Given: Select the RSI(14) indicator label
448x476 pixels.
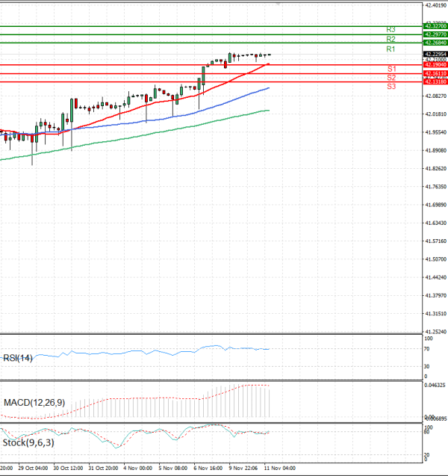Looking at the screenshot, I should pyautogui.click(x=18, y=359).
